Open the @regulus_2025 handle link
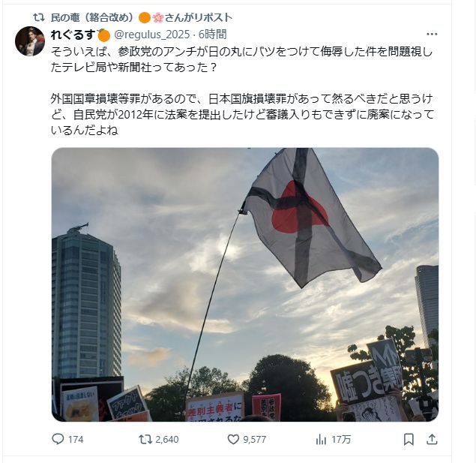Viewport: 476px width, 463px height. point(151,35)
